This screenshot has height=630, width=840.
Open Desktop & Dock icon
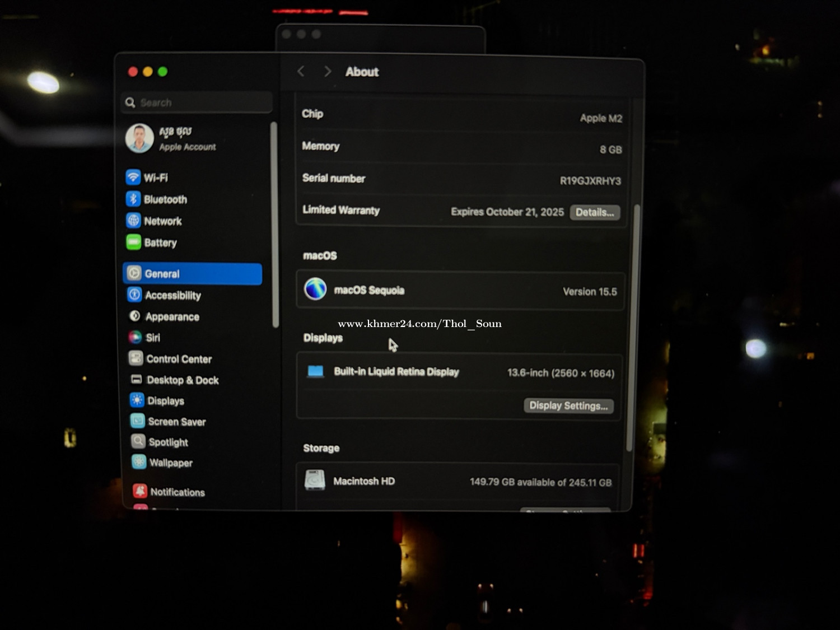[x=136, y=379]
